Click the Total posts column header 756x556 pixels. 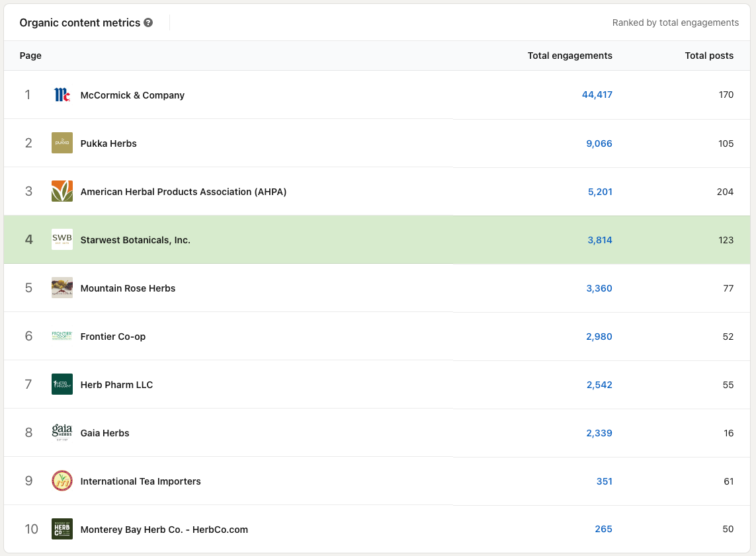point(708,56)
